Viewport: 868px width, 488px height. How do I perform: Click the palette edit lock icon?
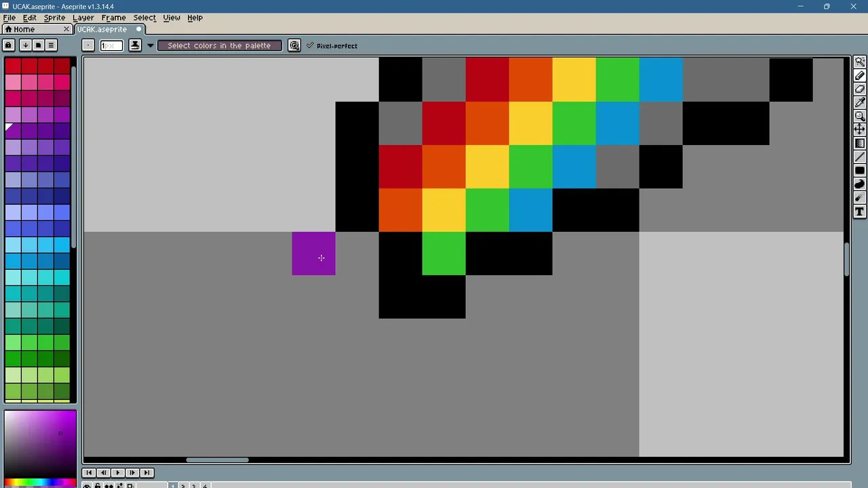8,45
